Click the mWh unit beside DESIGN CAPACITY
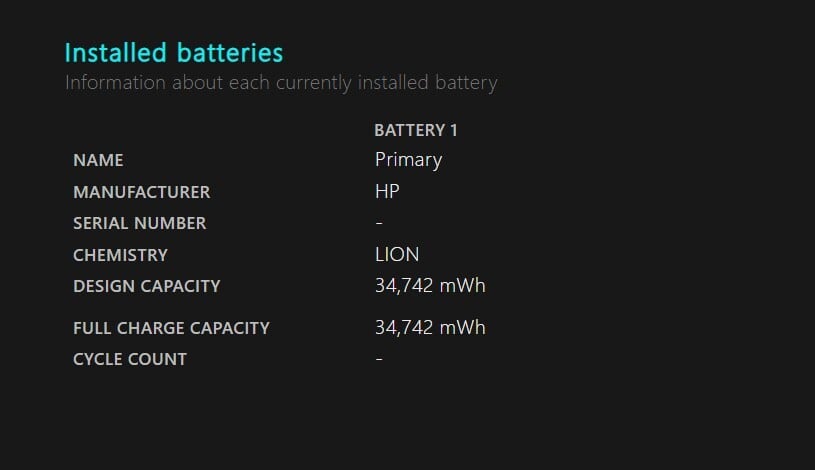 click(463, 286)
